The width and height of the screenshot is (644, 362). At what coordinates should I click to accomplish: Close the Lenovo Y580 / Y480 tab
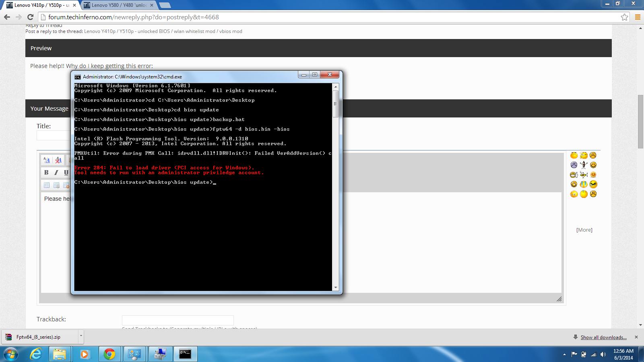152,5
